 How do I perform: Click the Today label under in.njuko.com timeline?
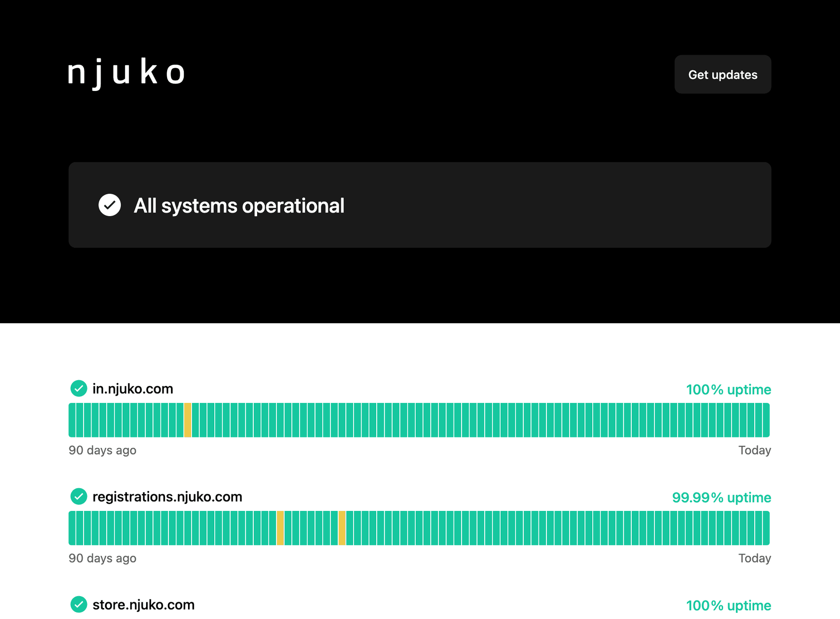tap(755, 450)
